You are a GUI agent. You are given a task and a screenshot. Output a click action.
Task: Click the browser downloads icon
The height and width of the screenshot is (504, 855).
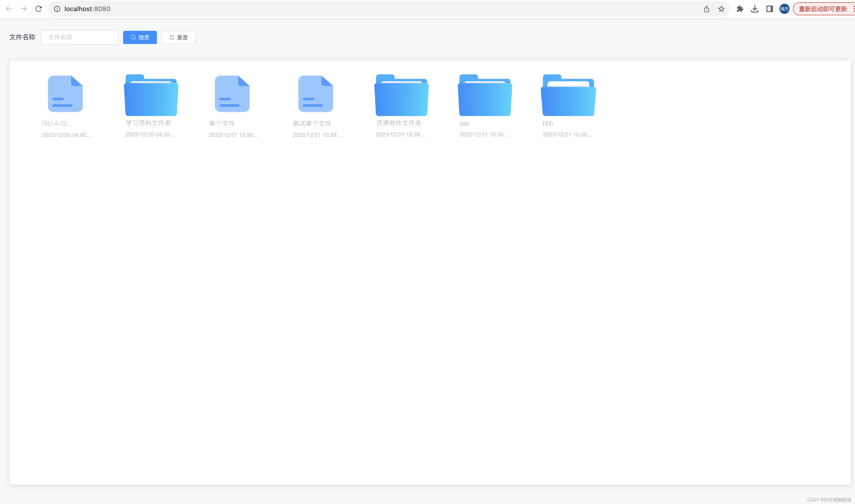[x=755, y=9]
